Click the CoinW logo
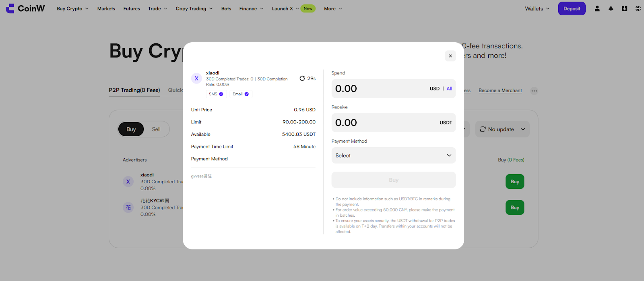644x281 pixels. point(25,8)
